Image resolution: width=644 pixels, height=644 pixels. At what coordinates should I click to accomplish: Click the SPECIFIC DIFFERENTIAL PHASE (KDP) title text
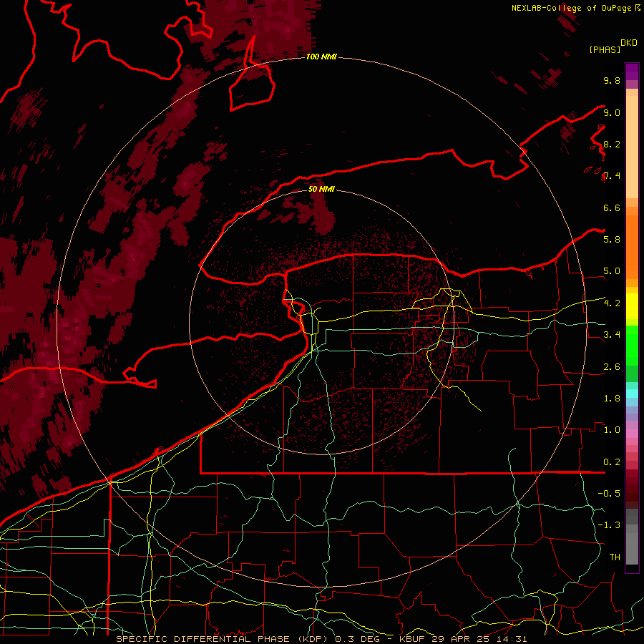click(x=223, y=639)
